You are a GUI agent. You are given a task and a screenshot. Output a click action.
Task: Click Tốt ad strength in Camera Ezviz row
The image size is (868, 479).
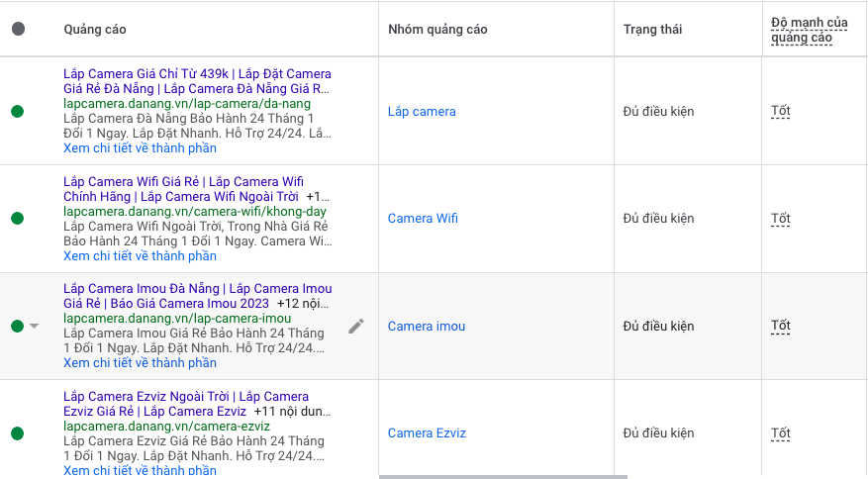(781, 433)
